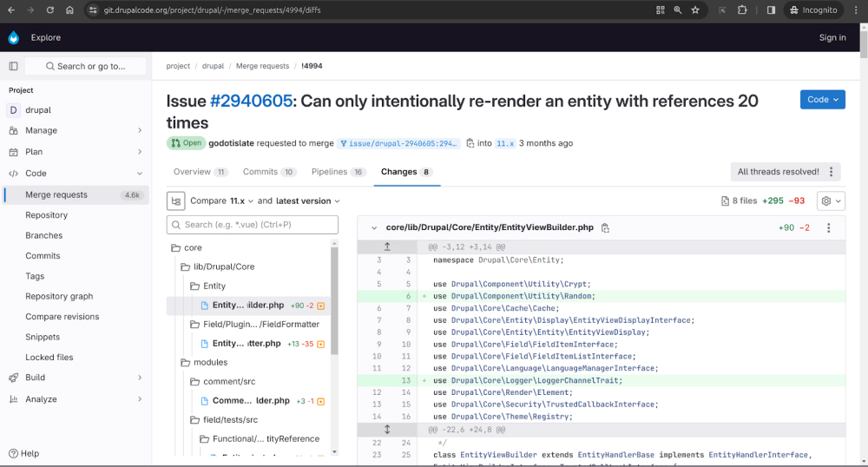The image size is (868, 467).
Task: Collapse the core folder in file tree
Action: (x=248, y=248)
